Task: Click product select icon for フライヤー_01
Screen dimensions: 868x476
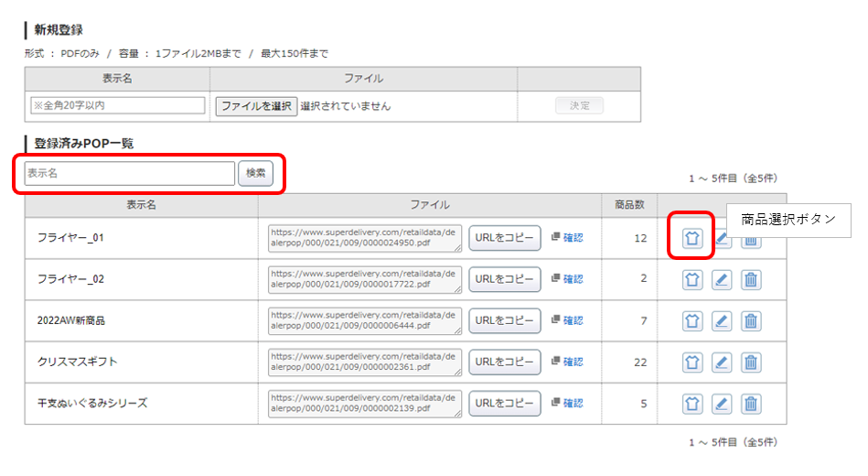Action: coord(692,238)
